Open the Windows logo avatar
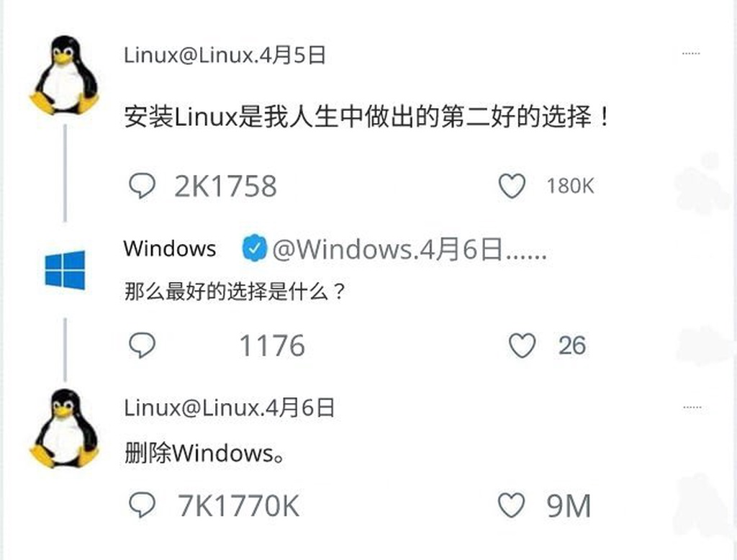 click(x=65, y=270)
